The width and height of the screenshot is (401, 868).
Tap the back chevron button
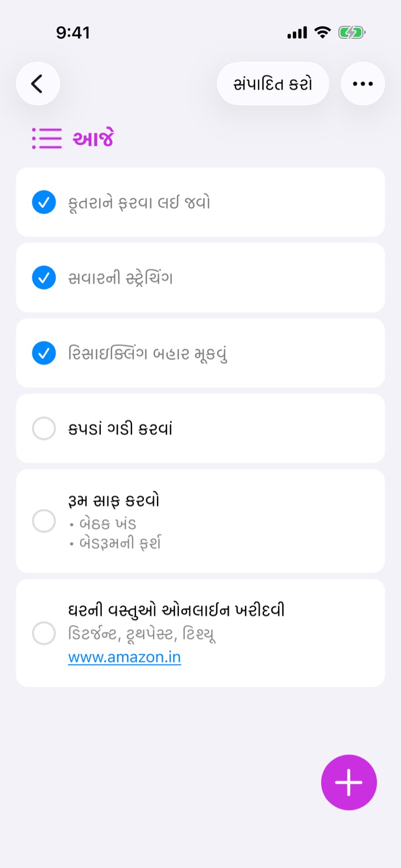tap(38, 84)
